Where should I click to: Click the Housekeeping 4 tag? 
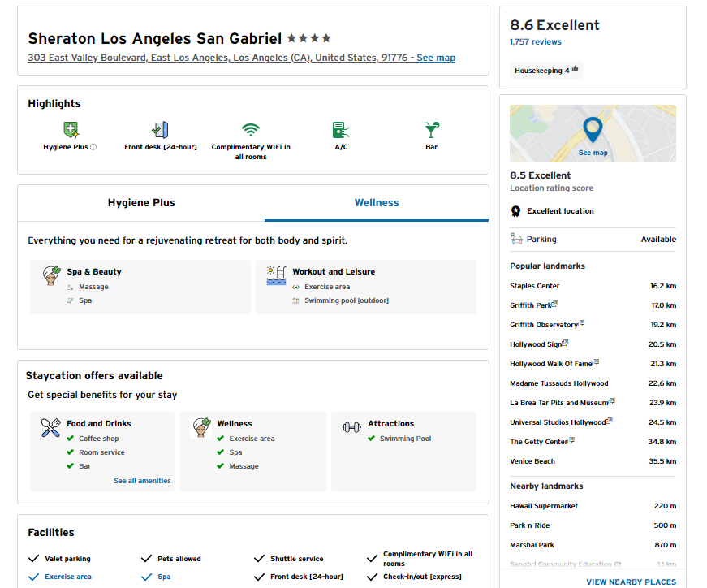tap(546, 71)
